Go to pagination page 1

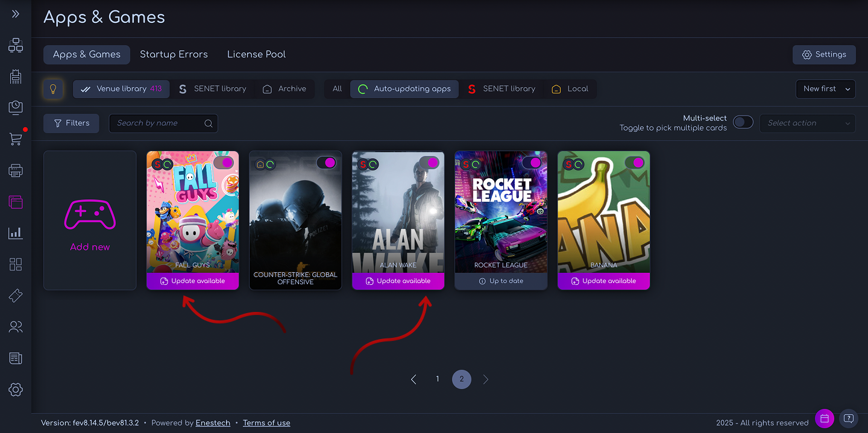pyautogui.click(x=438, y=379)
